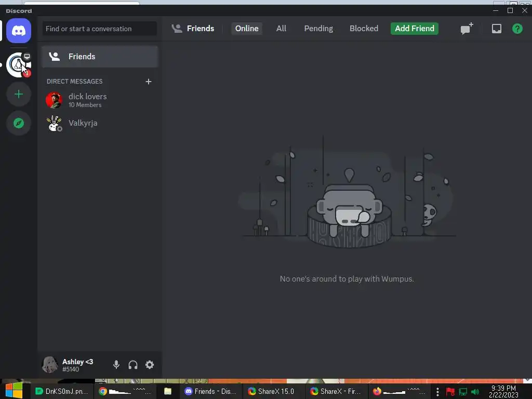
Task: Click the red flag tray icon
Action: 450,392
